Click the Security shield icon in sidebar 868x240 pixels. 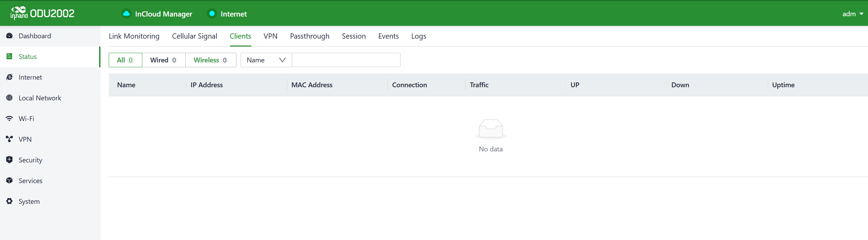(x=9, y=160)
